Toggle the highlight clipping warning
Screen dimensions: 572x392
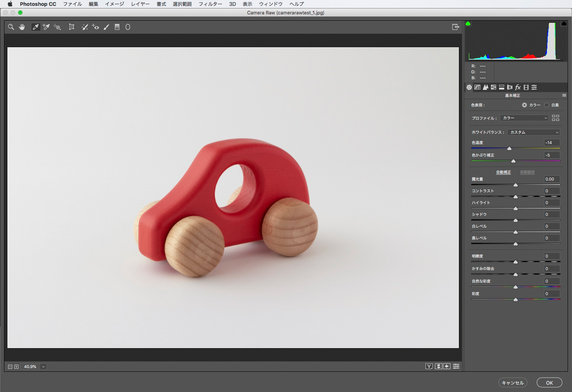coord(564,24)
